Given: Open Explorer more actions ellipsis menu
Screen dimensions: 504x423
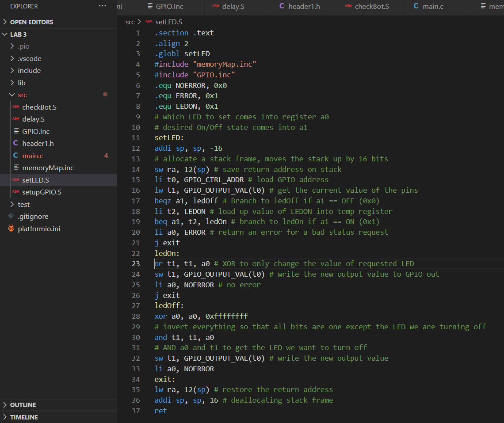Looking at the screenshot, I should coord(102,6).
